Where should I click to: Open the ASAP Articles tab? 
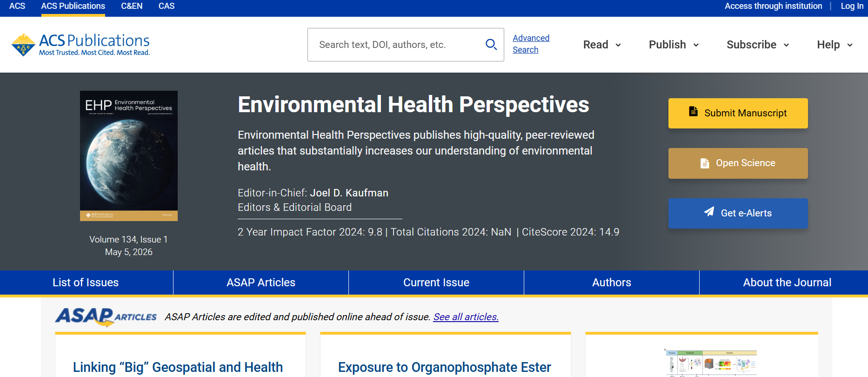261,283
